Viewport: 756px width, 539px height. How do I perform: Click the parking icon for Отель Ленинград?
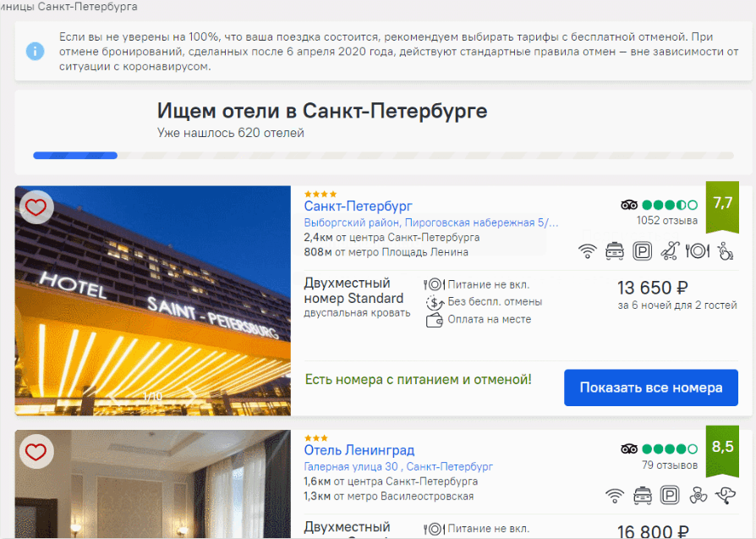[x=670, y=496]
